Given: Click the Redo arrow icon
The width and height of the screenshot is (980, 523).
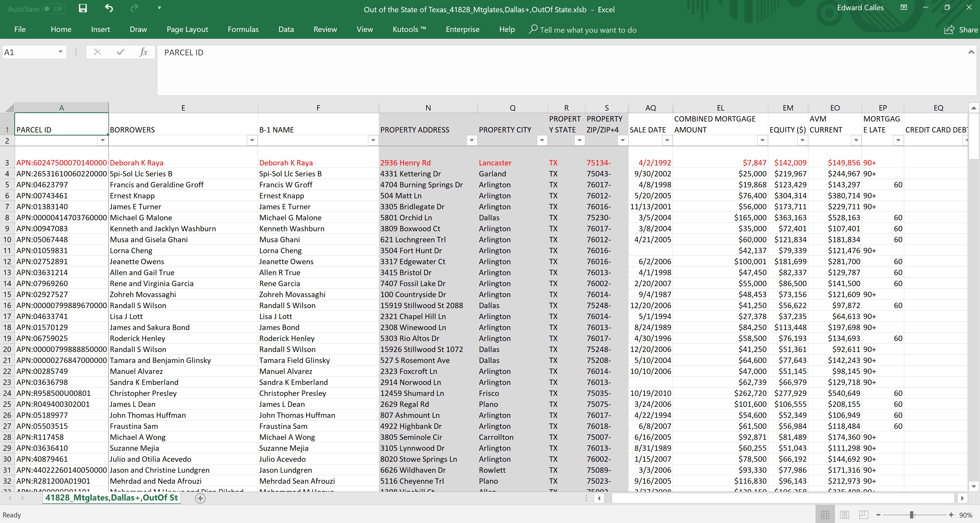Looking at the screenshot, I should pos(134,8).
